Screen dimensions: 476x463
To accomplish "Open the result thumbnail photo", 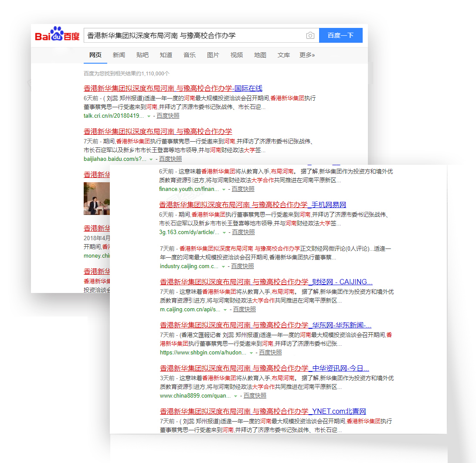I will click(x=96, y=198).
